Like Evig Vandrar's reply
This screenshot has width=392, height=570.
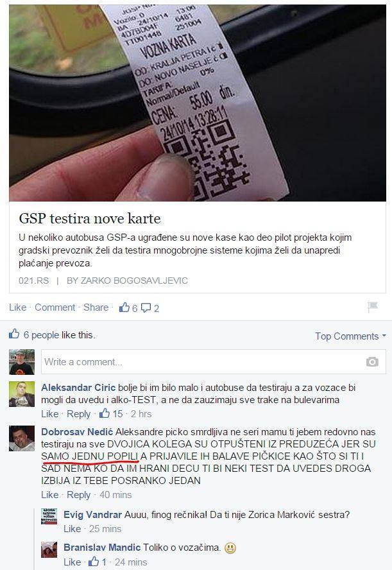click(72, 528)
